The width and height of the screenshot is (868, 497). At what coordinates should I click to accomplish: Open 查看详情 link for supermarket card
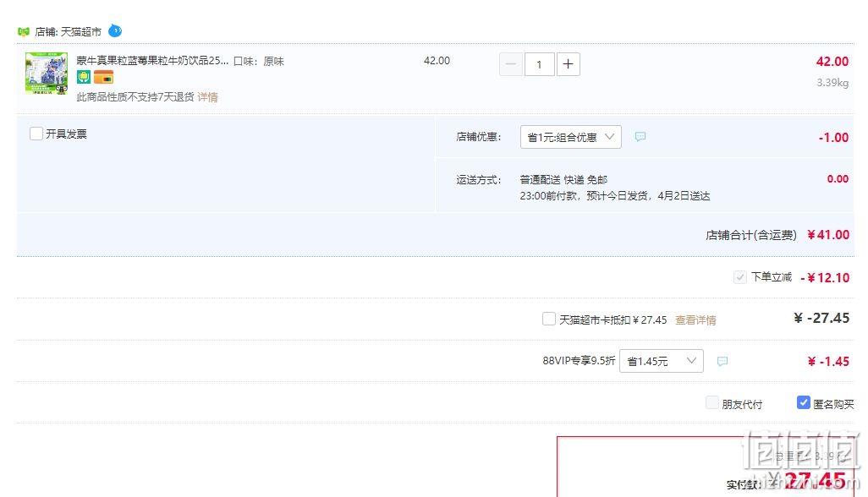pos(695,320)
